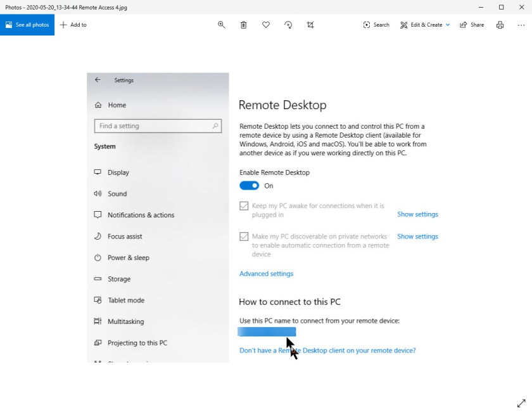Image resolution: width=532 pixels, height=414 pixels.
Task: Expand the Edit & Create dropdown
Action: tap(424, 25)
